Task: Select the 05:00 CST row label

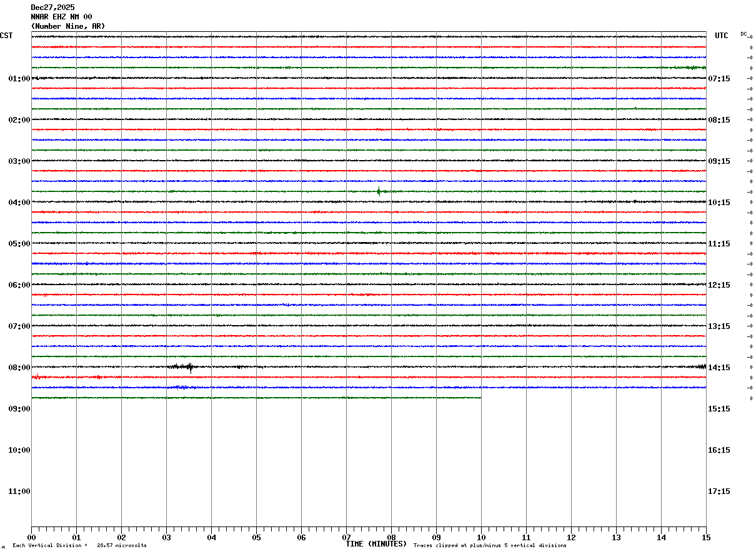Action: click(x=19, y=244)
